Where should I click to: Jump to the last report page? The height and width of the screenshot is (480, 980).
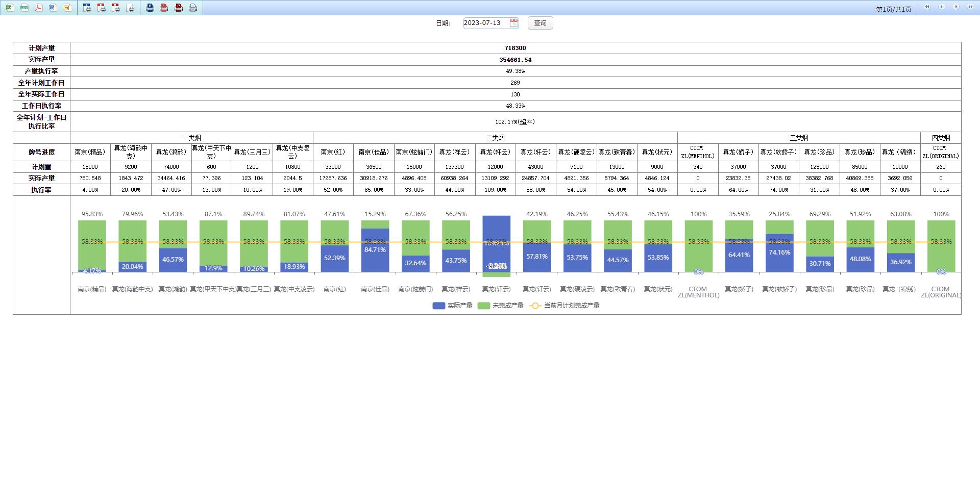970,7
